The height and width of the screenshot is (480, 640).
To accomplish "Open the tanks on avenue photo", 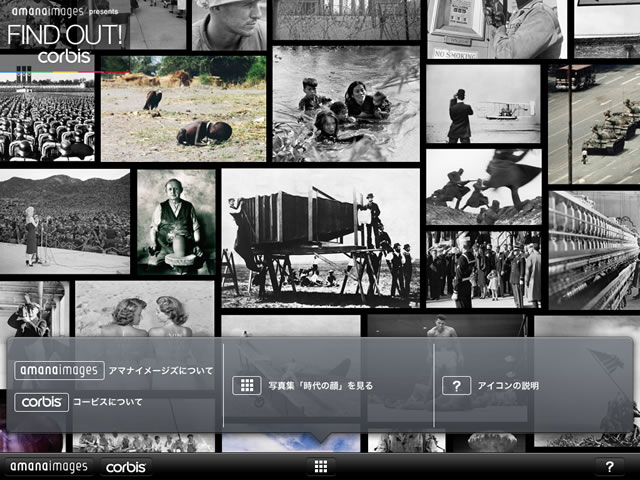I will click(x=594, y=123).
